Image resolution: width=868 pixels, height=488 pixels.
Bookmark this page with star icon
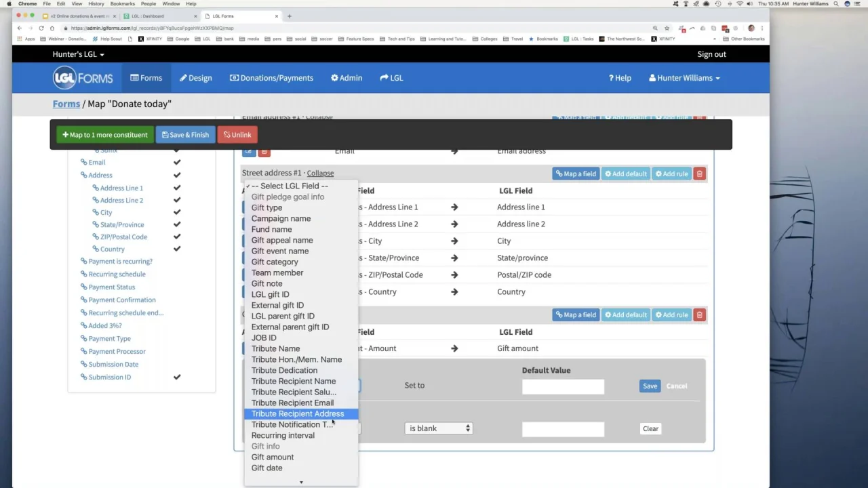tap(667, 28)
